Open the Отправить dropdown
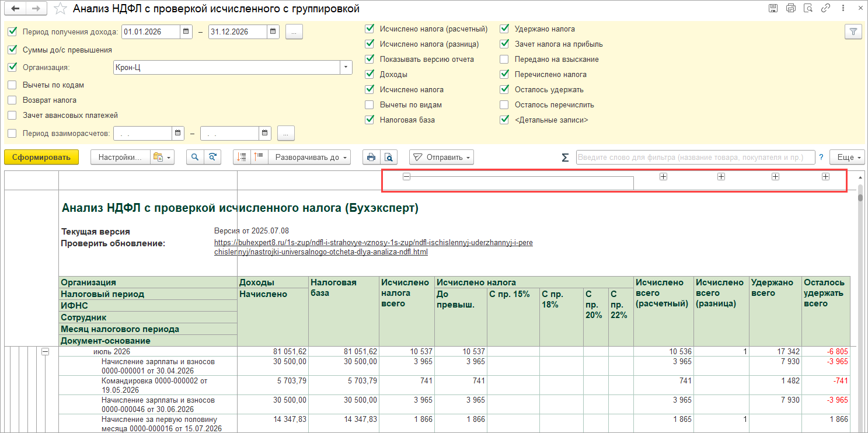The height and width of the screenshot is (433, 868). [441, 157]
